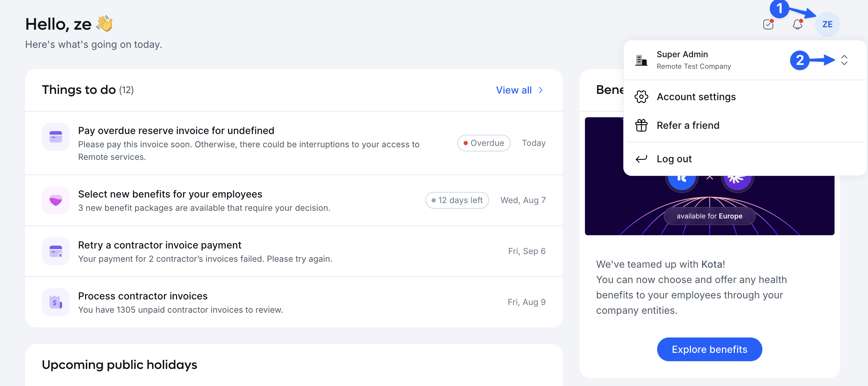The image size is (868, 386).
Task: Click the heart benefits icon
Action: [x=56, y=200]
